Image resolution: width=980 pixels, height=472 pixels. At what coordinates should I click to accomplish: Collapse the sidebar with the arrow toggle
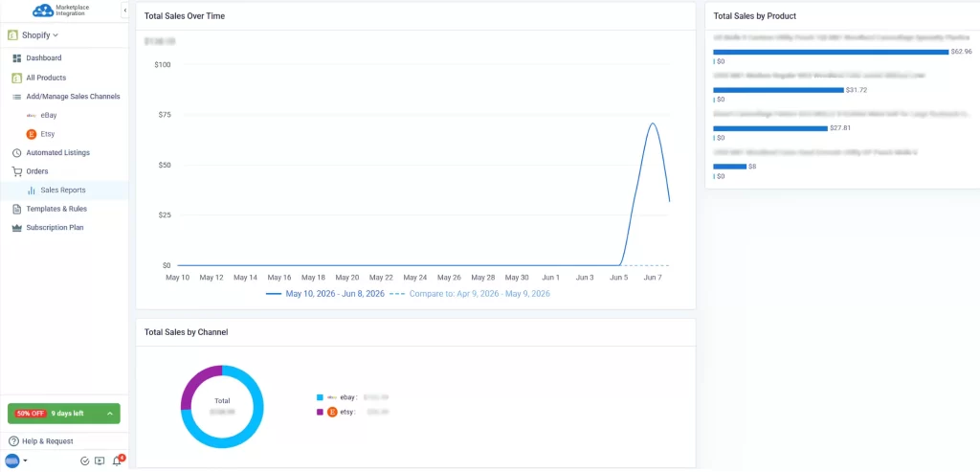(x=125, y=10)
